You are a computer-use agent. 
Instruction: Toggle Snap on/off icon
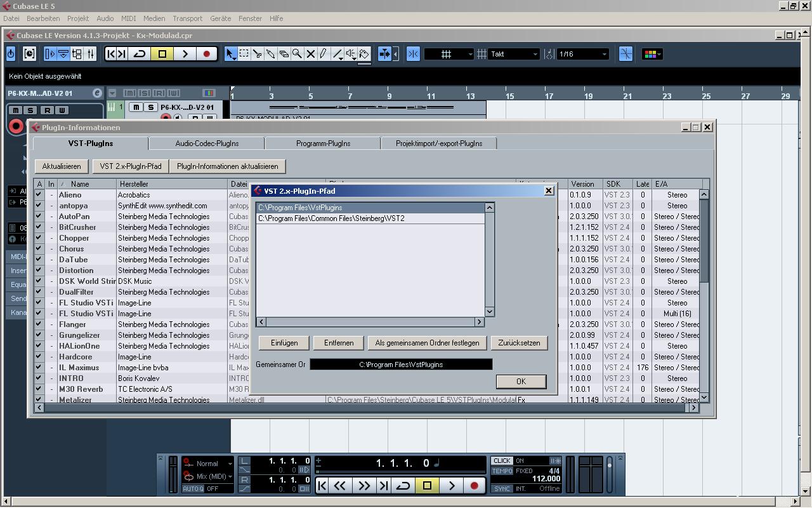413,54
